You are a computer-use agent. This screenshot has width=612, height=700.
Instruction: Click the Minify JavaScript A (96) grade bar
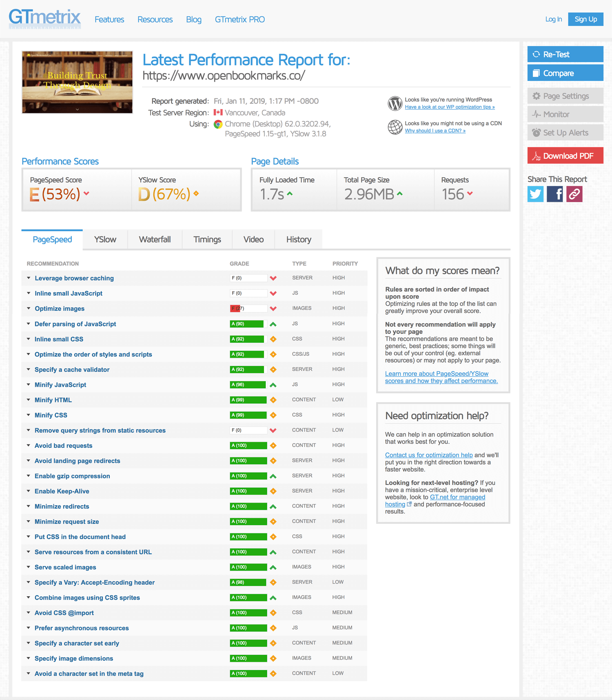pyautogui.click(x=248, y=385)
